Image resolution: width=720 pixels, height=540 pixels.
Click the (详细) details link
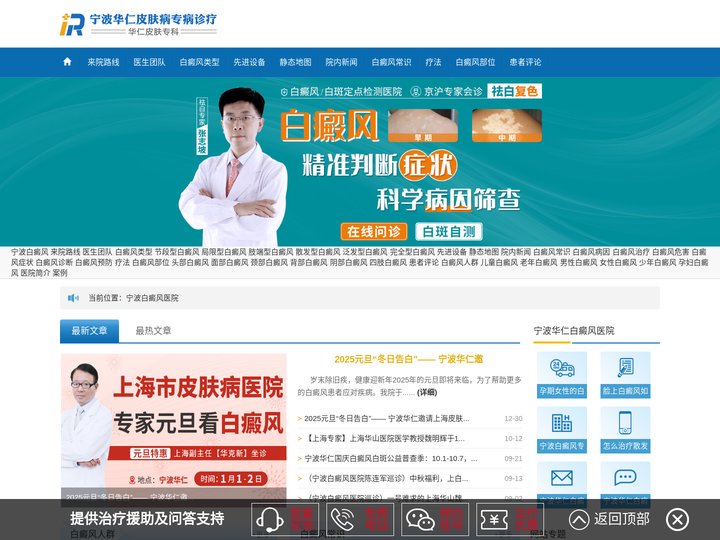click(x=427, y=392)
